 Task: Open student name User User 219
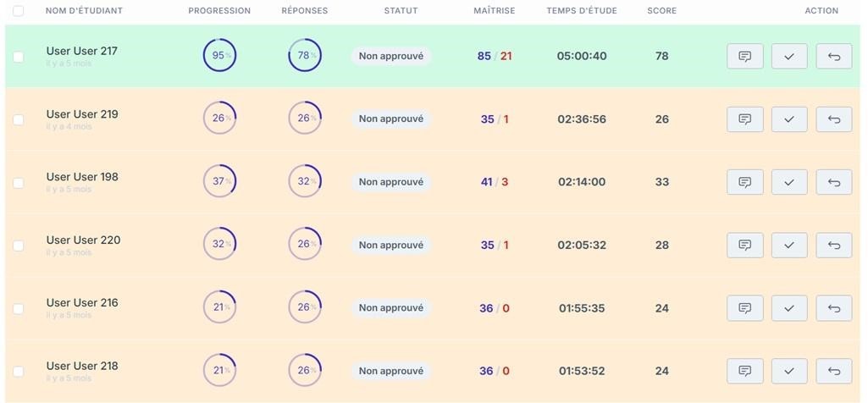[82, 114]
